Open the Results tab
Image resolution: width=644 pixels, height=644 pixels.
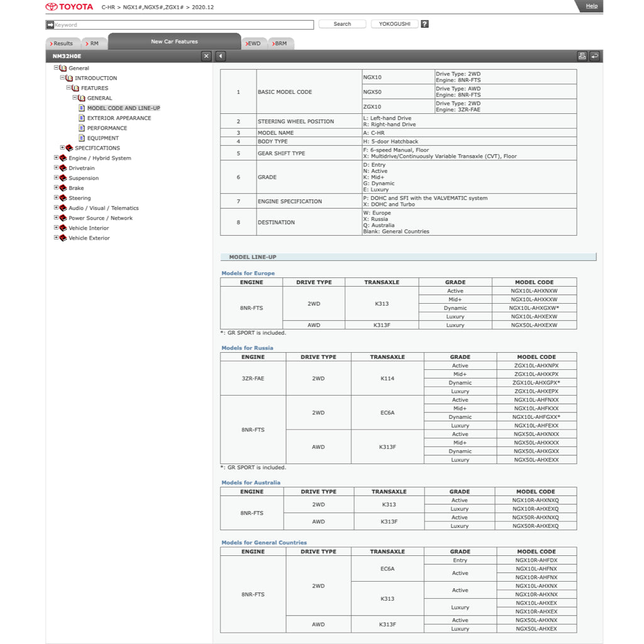tap(62, 43)
